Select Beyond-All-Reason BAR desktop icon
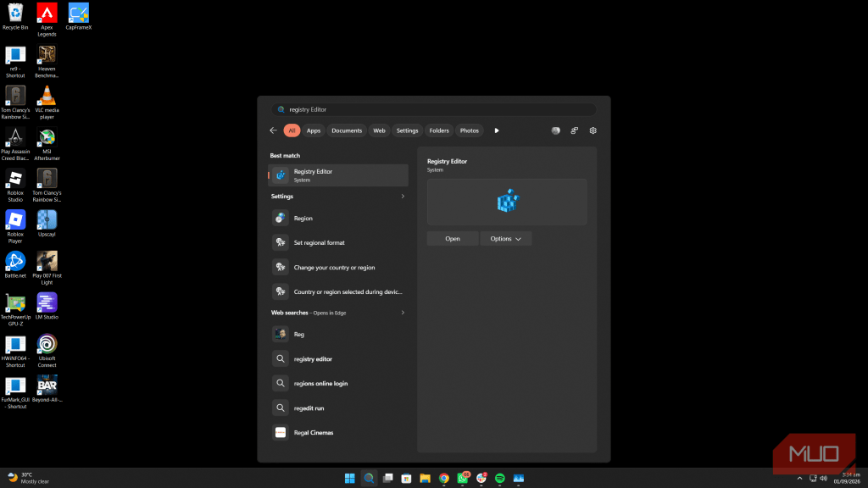 pyautogui.click(x=47, y=388)
